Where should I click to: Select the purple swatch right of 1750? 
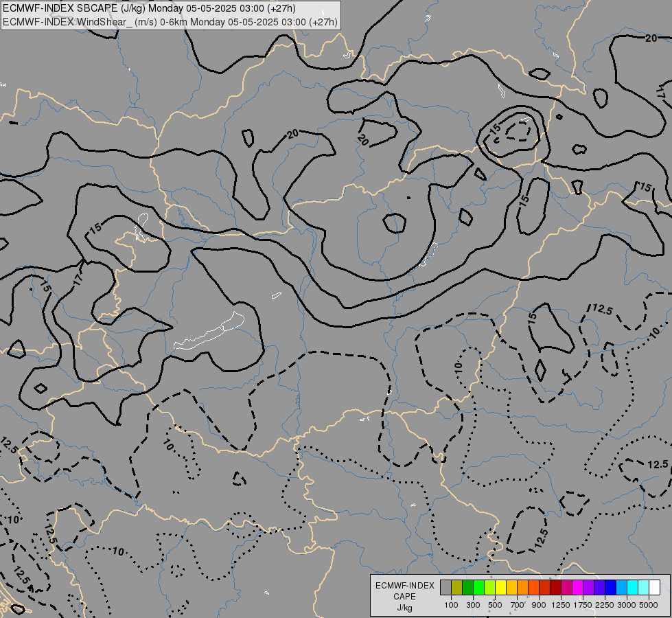[588, 588]
